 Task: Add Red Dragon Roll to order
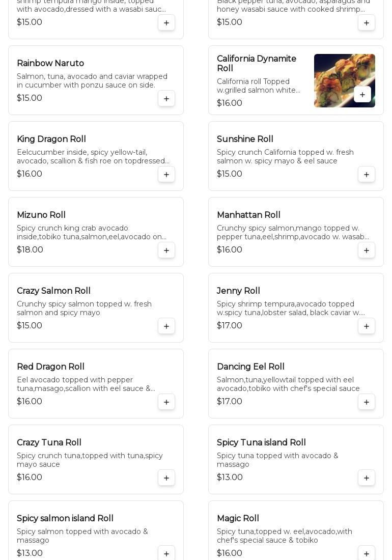pos(166,402)
